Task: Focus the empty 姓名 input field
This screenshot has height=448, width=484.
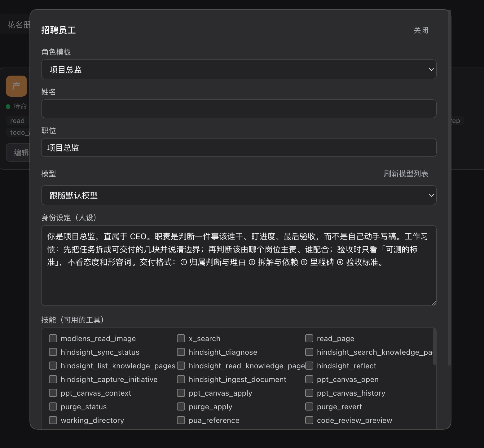Action: [x=239, y=109]
